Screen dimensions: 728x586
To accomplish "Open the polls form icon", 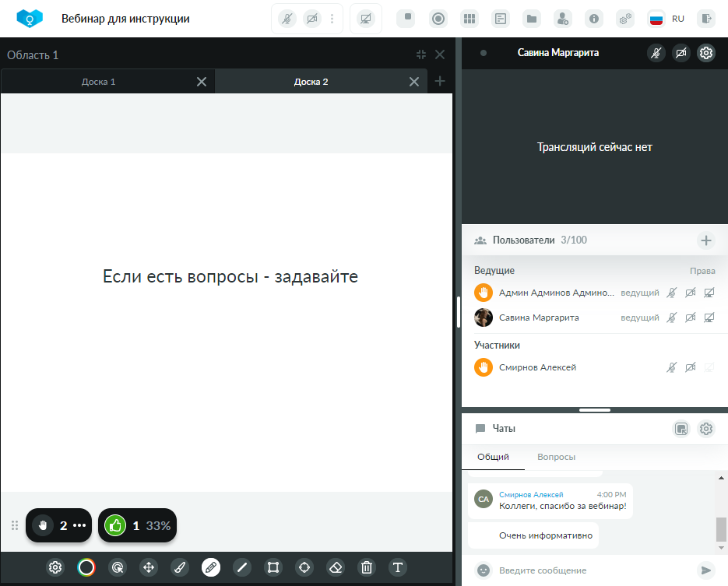I will (x=501, y=19).
